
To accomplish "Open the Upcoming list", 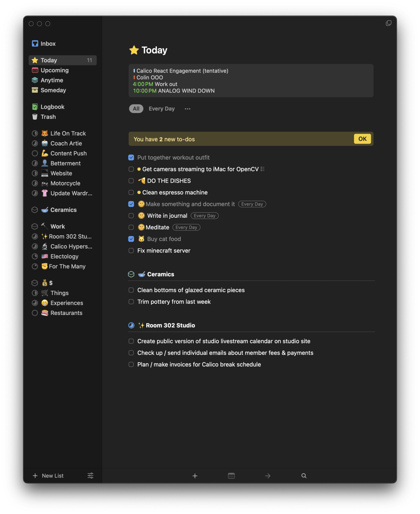I will coord(54,70).
